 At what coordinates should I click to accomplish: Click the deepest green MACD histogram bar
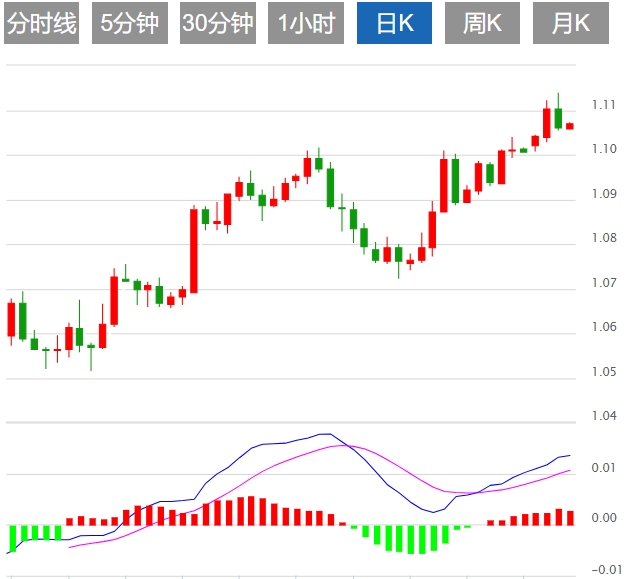[x=410, y=539]
